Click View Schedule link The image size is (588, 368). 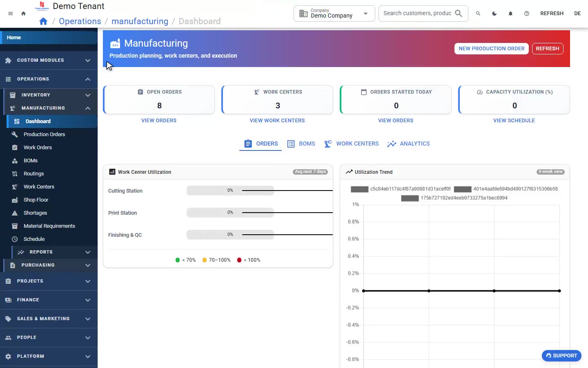point(514,121)
